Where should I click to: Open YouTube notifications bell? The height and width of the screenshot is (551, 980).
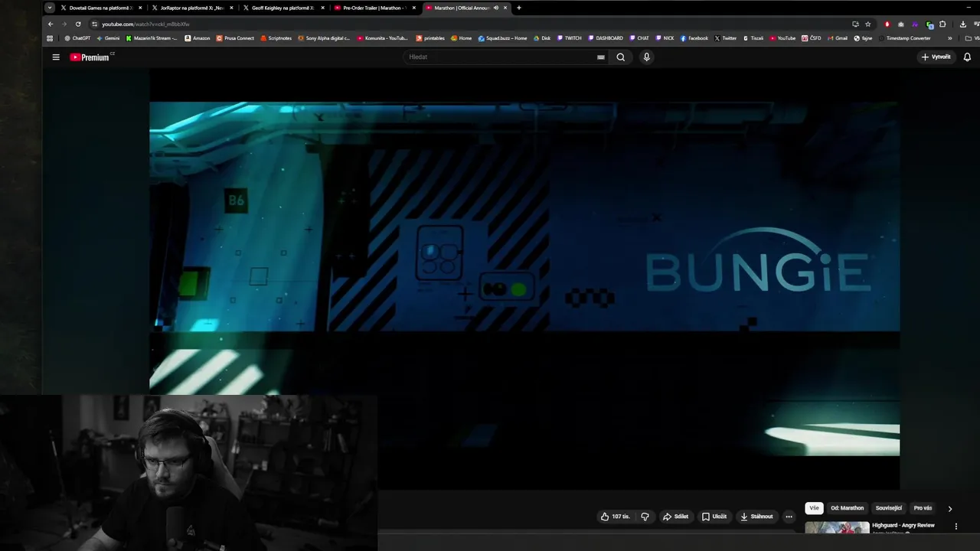967,57
